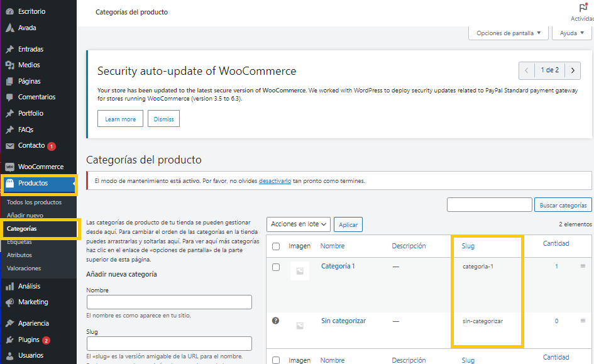This screenshot has height=364, width=594.
Task: Open the Avada theme menu icon
Action: (9, 28)
